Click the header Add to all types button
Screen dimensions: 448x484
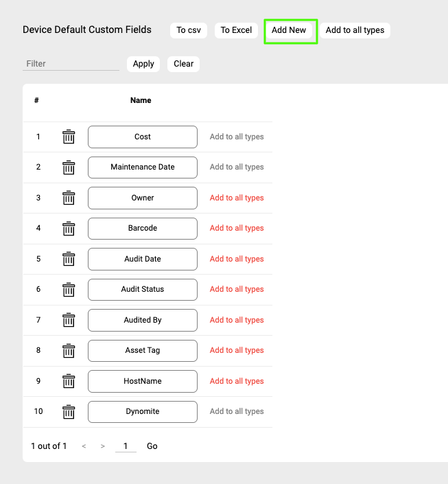coord(355,30)
